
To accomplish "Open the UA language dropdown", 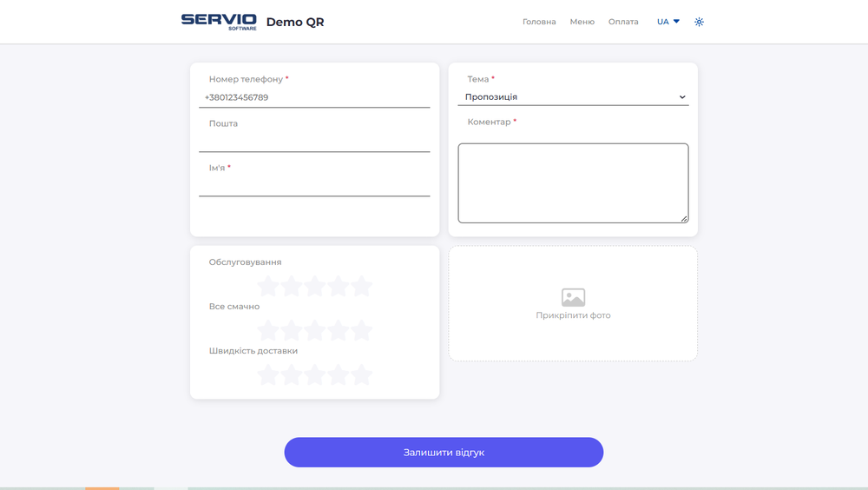I will click(x=667, y=22).
